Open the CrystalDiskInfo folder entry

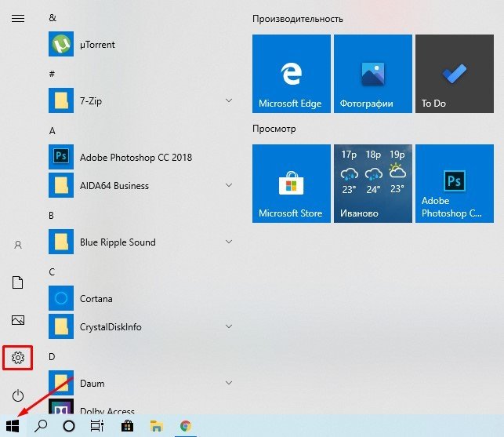point(141,326)
